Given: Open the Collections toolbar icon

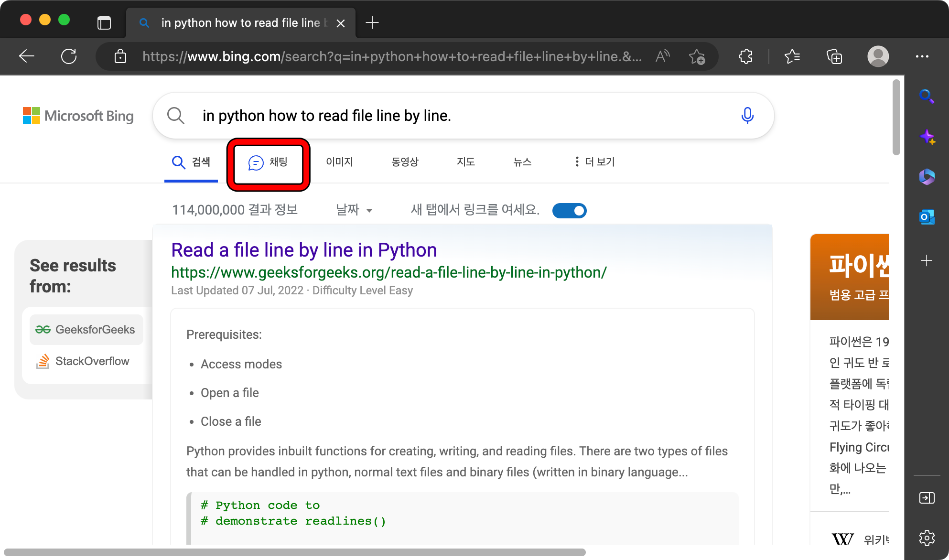Looking at the screenshot, I should (x=834, y=57).
